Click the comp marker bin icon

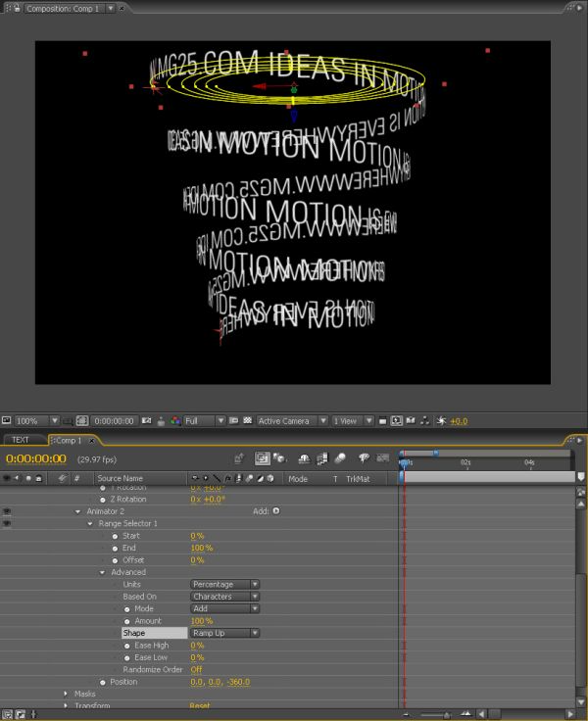[x=581, y=477]
